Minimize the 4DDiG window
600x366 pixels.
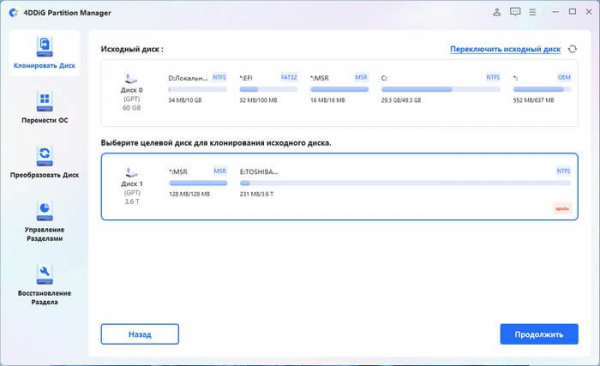555,12
